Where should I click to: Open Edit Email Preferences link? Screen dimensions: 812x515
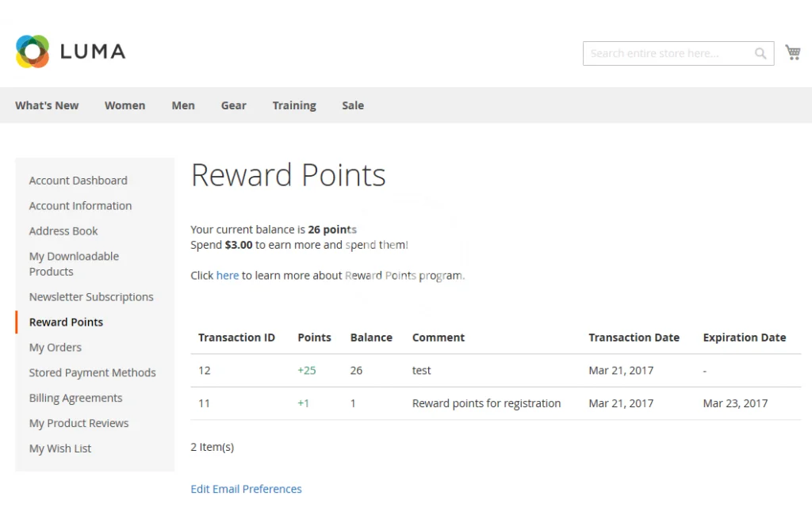(x=246, y=490)
